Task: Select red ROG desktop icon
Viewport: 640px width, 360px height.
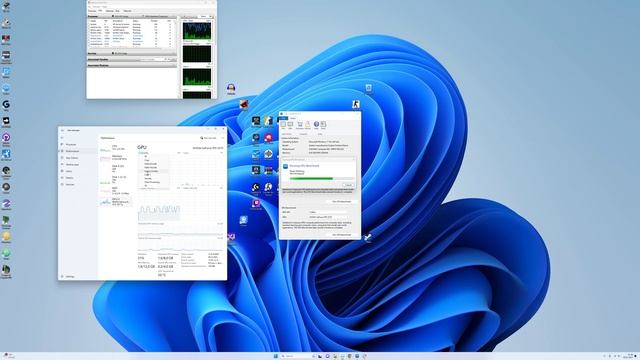Action: [244, 104]
